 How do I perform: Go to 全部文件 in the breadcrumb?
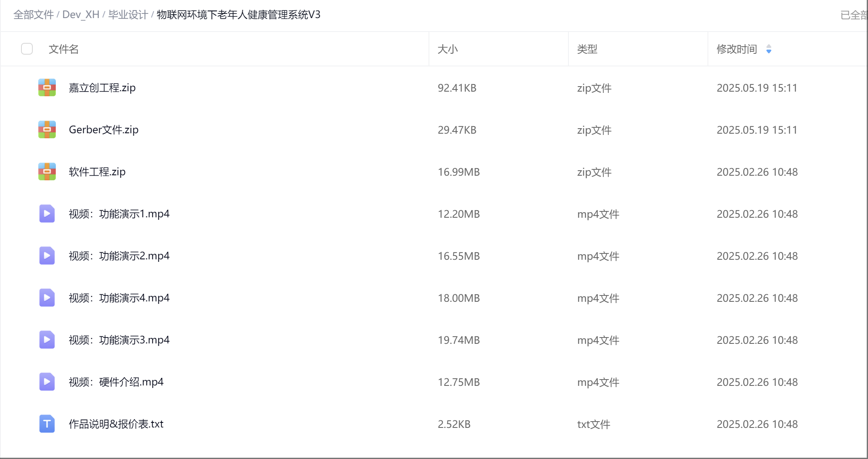click(x=34, y=15)
